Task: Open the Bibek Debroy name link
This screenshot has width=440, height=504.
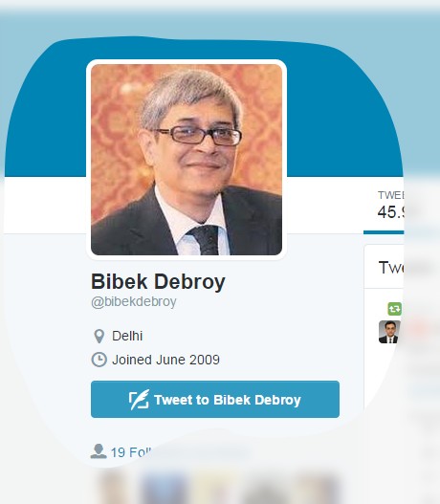Action: (158, 281)
